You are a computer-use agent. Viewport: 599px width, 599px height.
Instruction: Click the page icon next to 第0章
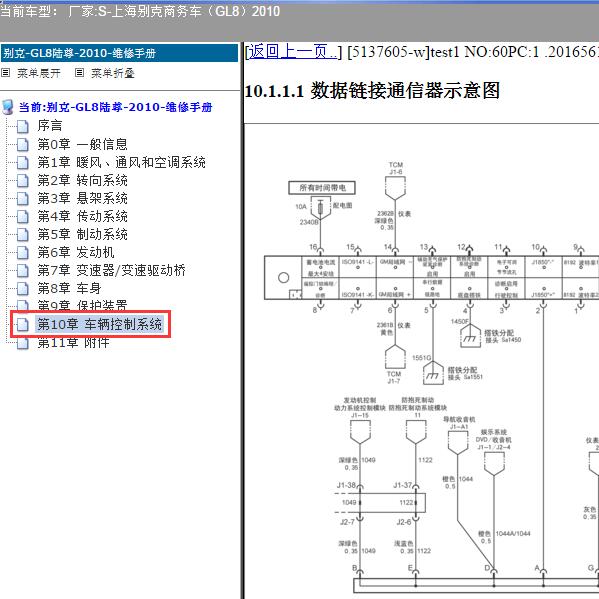click(x=23, y=144)
